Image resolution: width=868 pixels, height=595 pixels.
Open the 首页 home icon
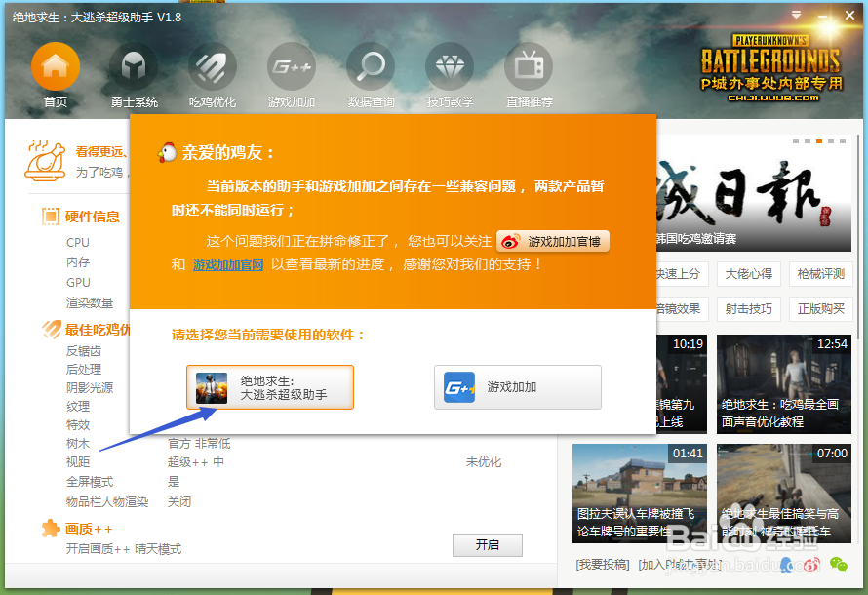pyautogui.click(x=56, y=66)
